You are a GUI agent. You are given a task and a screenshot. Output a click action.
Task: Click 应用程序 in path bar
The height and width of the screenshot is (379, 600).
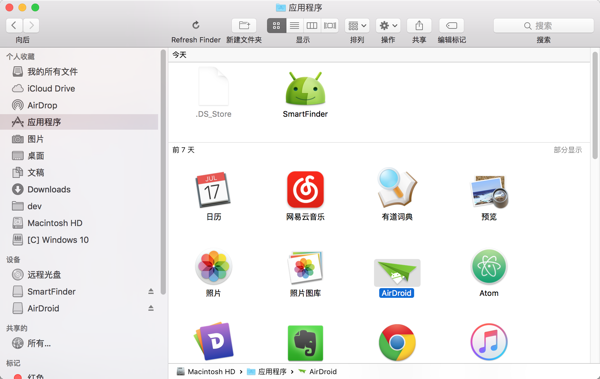(267, 371)
